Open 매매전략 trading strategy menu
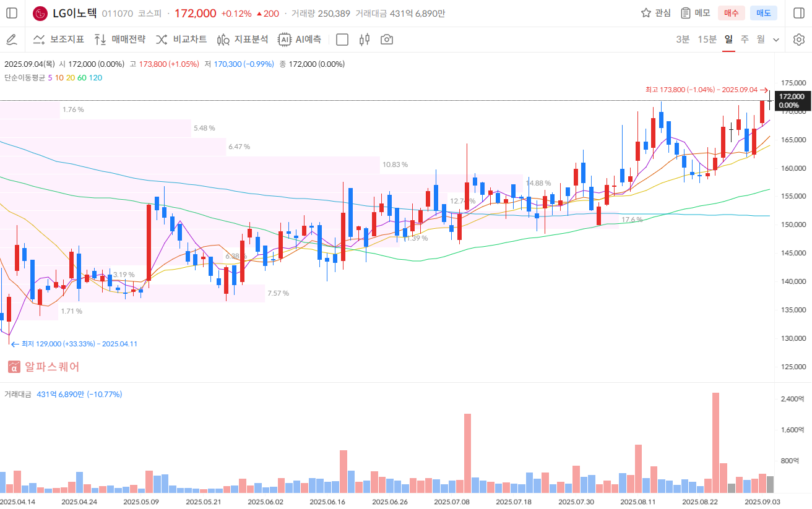This screenshot has height=509, width=812. 120,40
